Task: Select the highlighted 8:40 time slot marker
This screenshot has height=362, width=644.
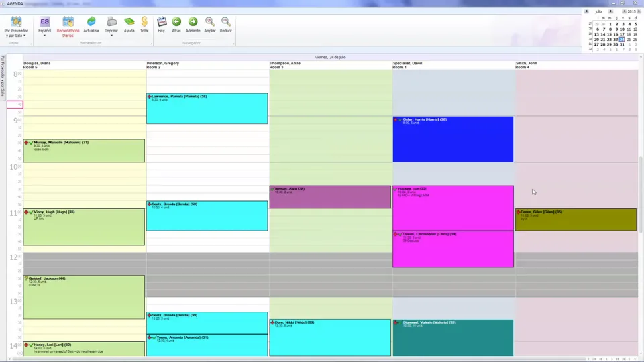Action: 15,105
